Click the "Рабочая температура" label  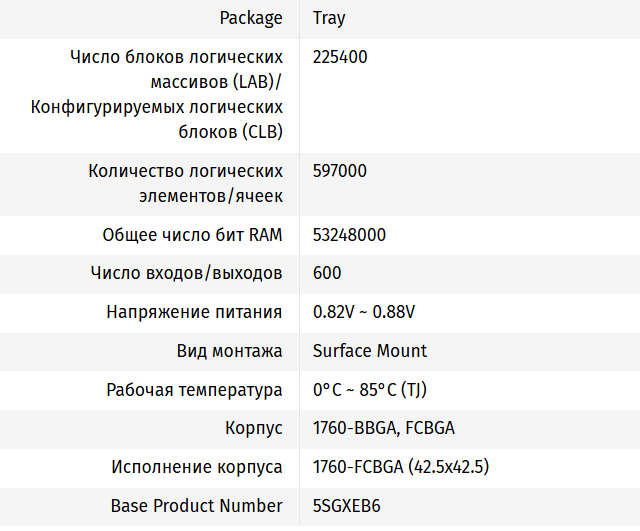194,390
